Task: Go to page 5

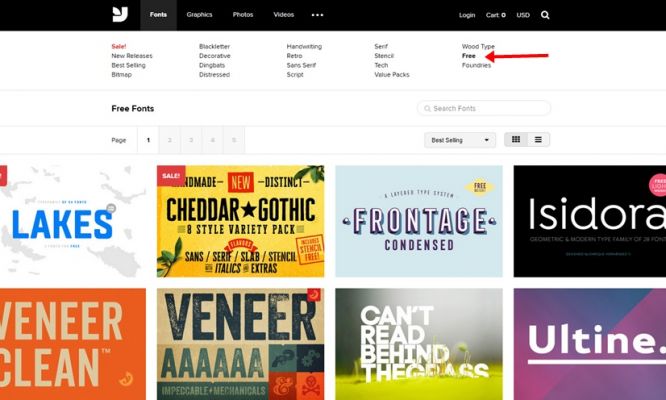Action: point(234,140)
